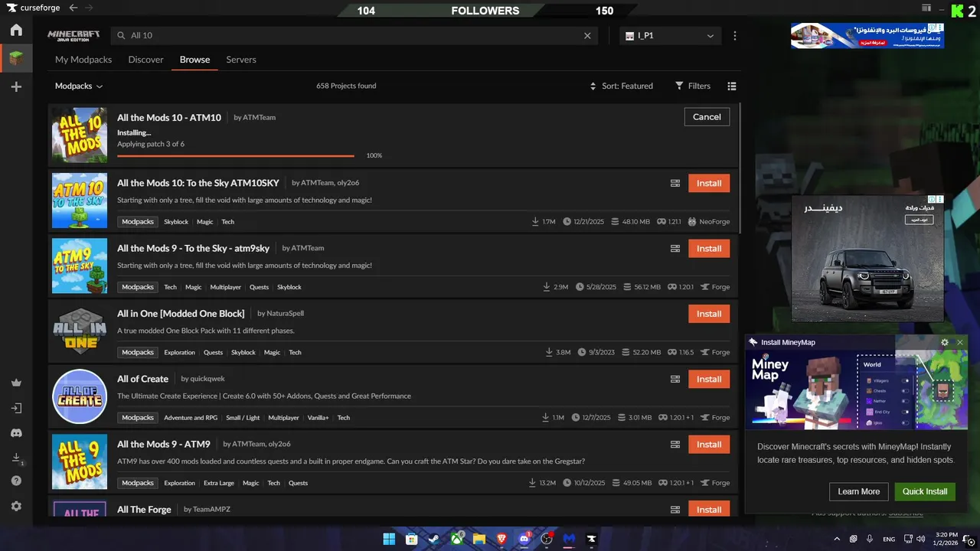Select the Browse tab
This screenshot has width=980, height=551.
[194, 60]
